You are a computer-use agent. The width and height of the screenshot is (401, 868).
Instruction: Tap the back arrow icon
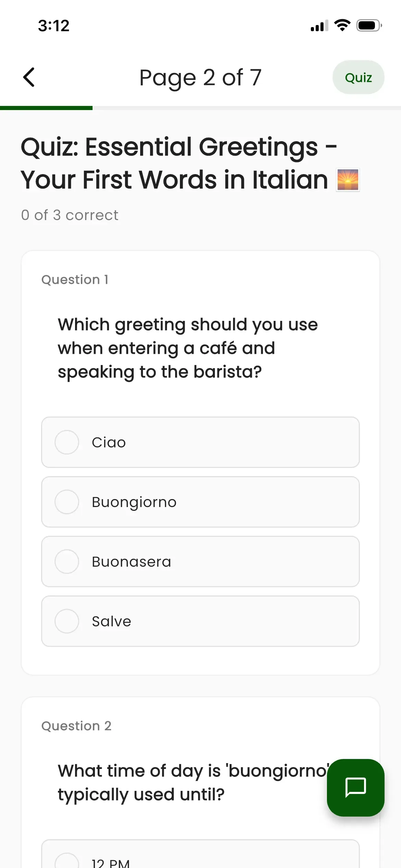pyautogui.click(x=29, y=77)
